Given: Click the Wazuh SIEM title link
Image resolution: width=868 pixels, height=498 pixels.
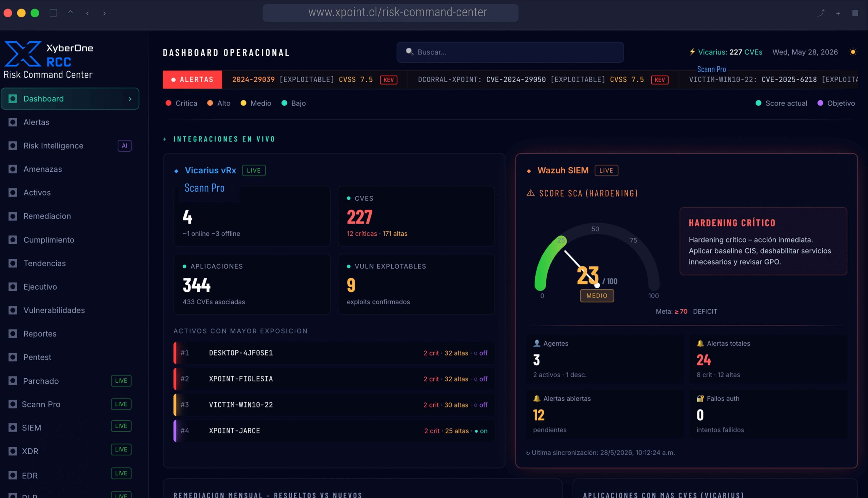Looking at the screenshot, I should coord(563,170).
